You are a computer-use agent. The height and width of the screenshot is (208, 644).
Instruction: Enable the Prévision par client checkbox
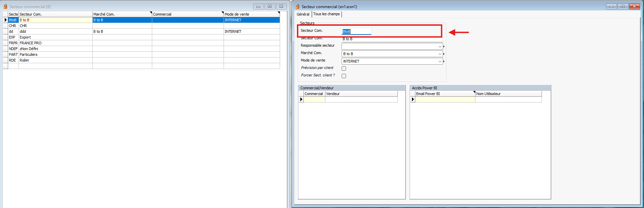pyautogui.click(x=344, y=69)
